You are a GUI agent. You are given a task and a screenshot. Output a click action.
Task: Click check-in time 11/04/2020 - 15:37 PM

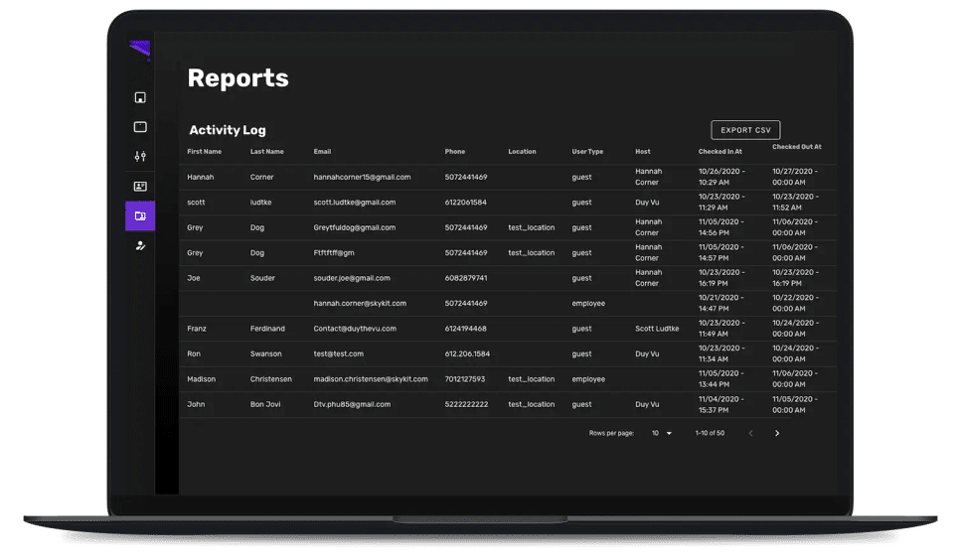point(721,404)
